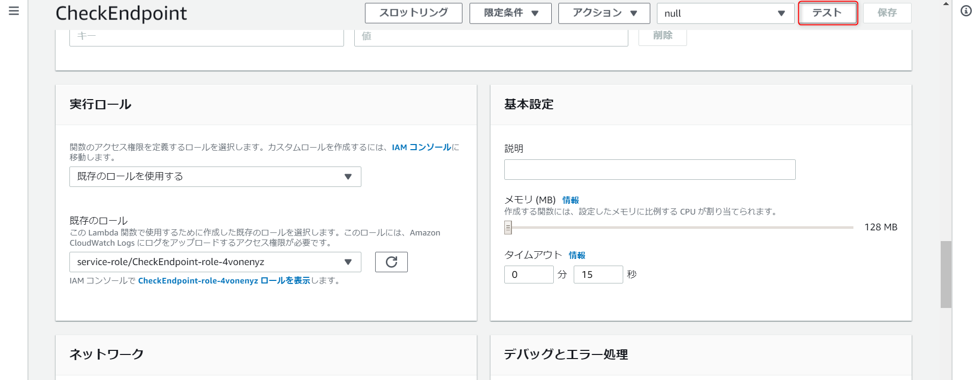Click the greyed-out 保存 button

(887, 13)
